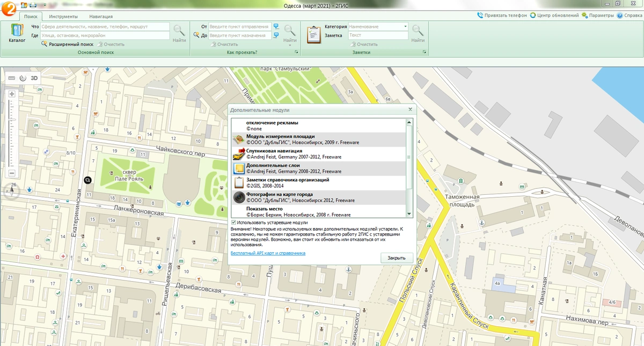644x346 pixels.
Task: Click Модуль измерения площади module icon
Action: 239,139
